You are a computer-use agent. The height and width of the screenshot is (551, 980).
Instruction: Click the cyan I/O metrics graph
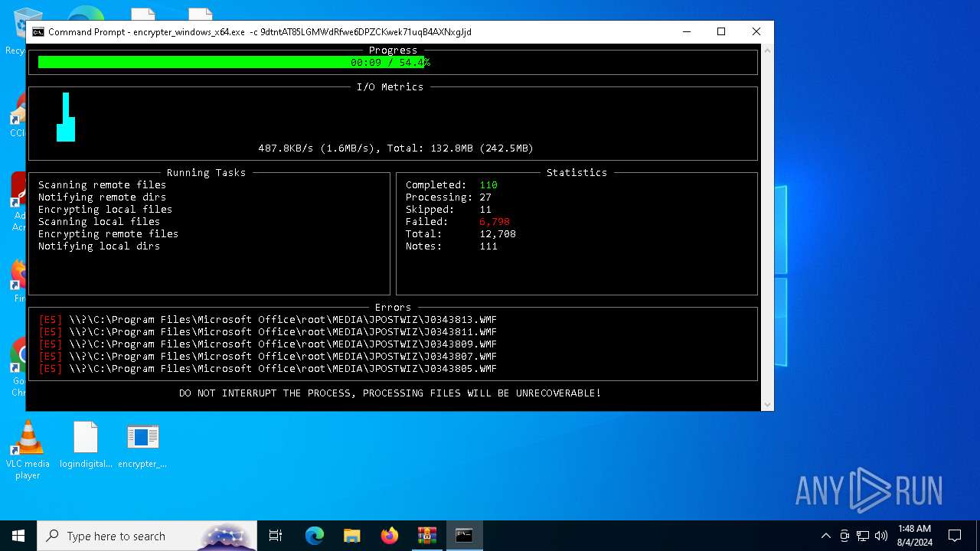pos(67,117)
